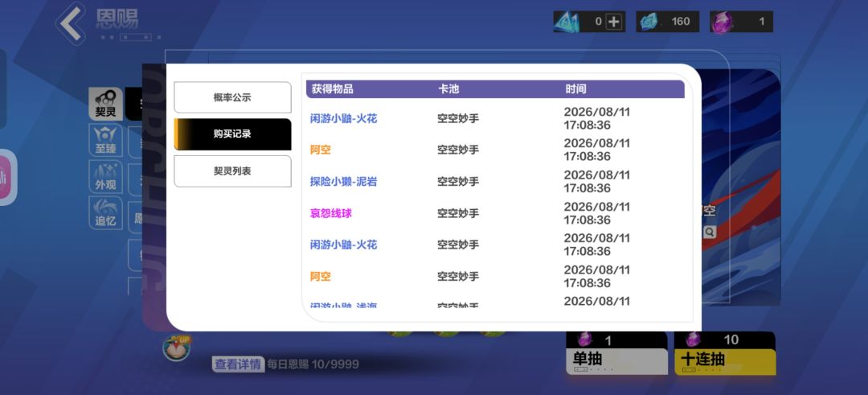
Task: Select the 契灵 category in the sidebar
Action: pyautogui.click(x=105, y=104)
